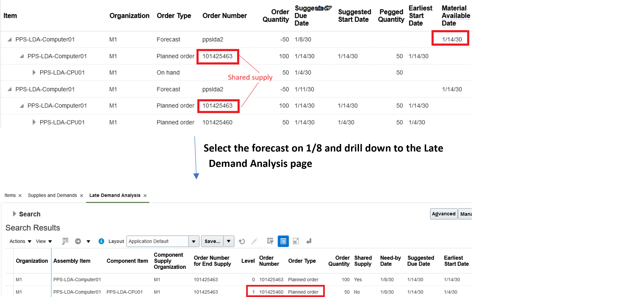Open the Layout Application Default dropdown
This screenshot has width=644, height=297.
(x=194, y=241)
